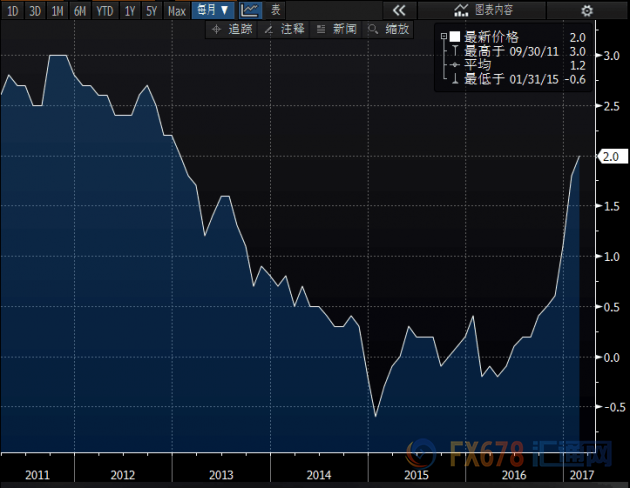Collapse the legend tree expander box
The width and height of the screenshot is (630, 490).
pos(443,37)
